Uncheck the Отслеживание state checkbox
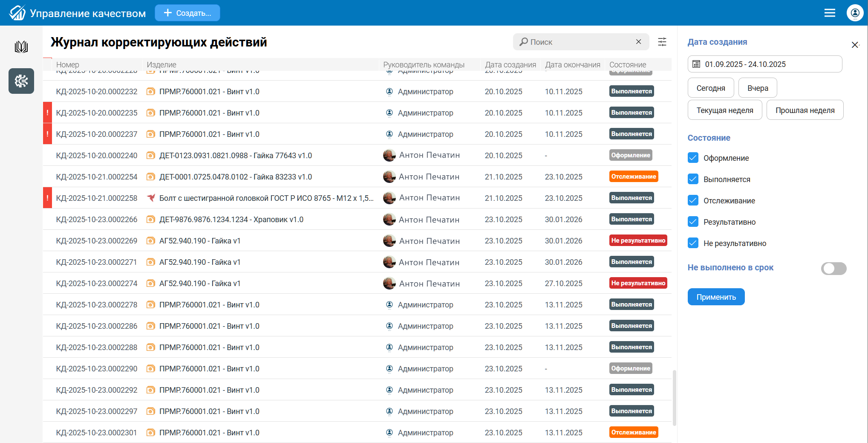 click(x=693, y=200)
